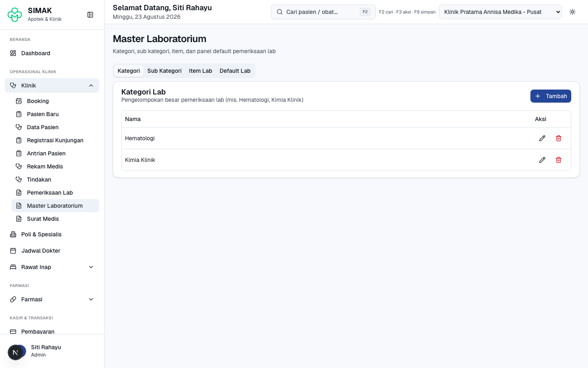Image resolution: width=588 pixels, height=368 pixels.
Task: Focus the Cari pasien / obat search field
Action: (323, 12)
